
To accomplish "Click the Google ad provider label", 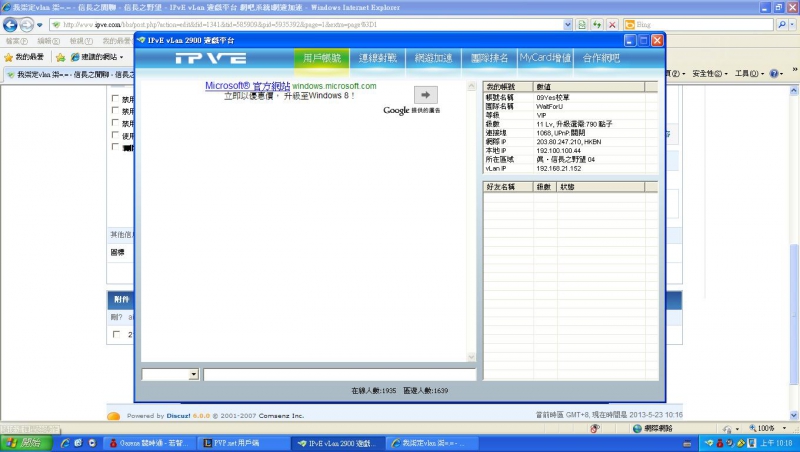I will (x=412, y=110).
